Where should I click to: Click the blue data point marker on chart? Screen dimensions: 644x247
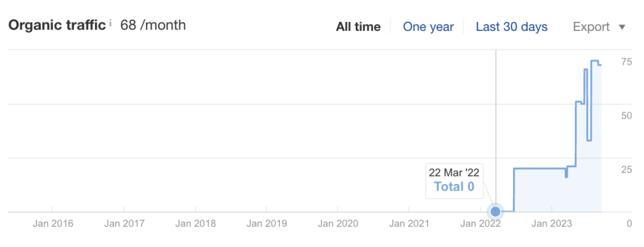click(496, 212)
